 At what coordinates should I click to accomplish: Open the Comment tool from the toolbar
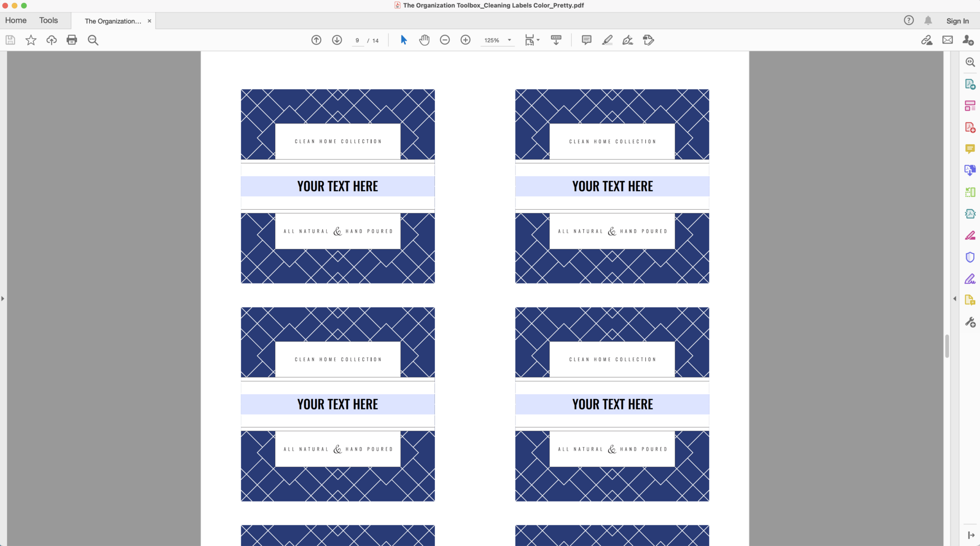(x=586, y=40)
